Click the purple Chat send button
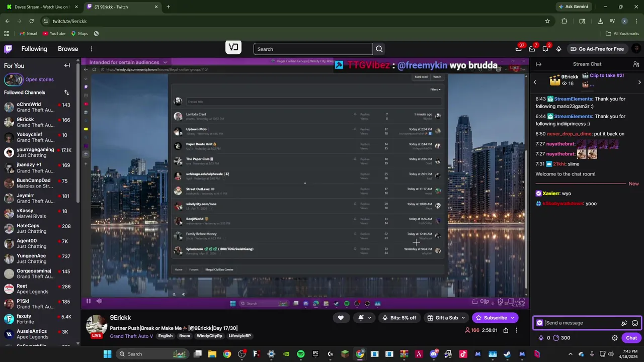Image resolution: width=644 pixels, height=362 pixels. pos(631,338)
